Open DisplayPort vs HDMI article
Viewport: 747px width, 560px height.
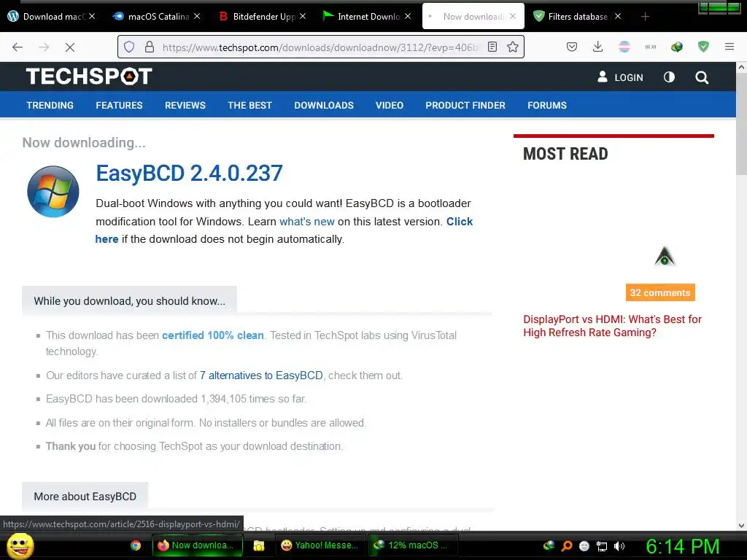pyautogui.click(x=612, y=326)
